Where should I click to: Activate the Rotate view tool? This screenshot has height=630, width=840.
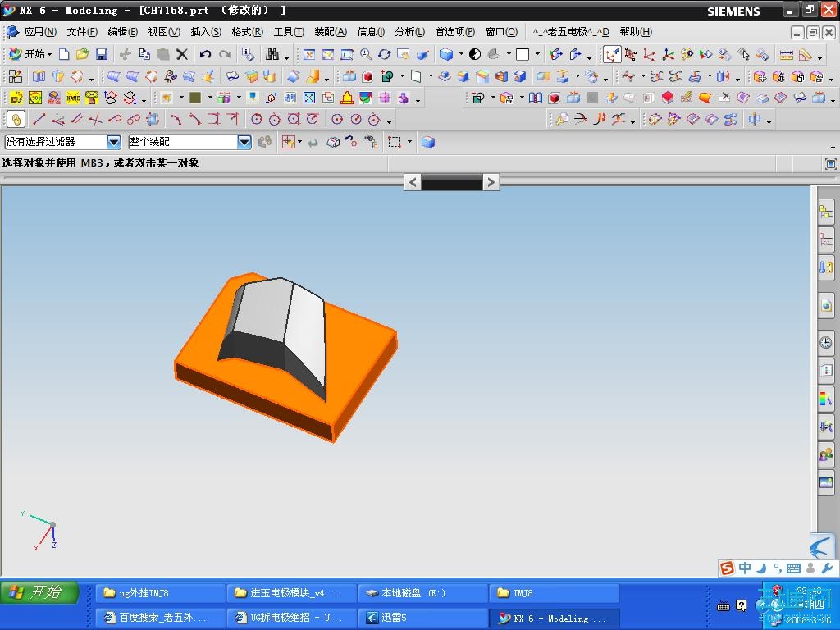[x=384, y=54]
